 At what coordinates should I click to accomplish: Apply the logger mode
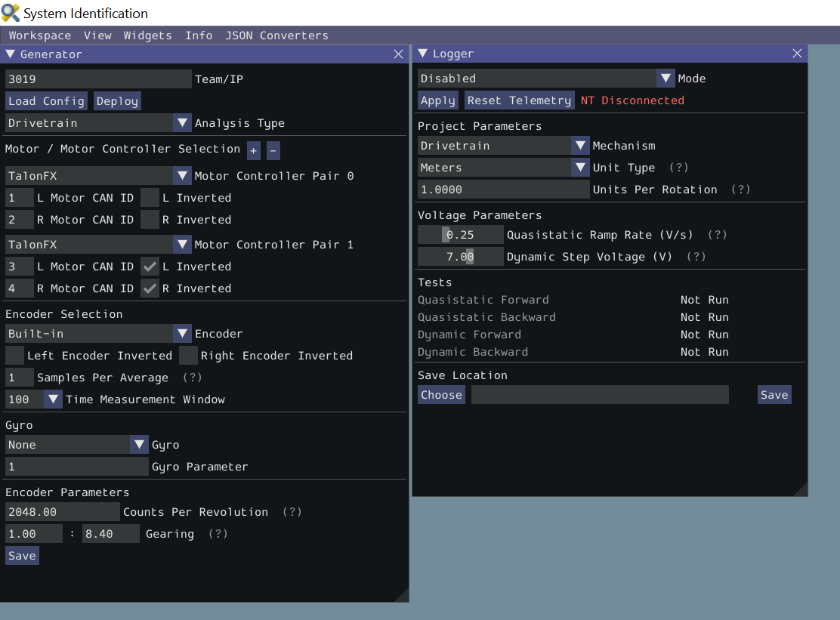pyautogui.click(x=437, y=100)
